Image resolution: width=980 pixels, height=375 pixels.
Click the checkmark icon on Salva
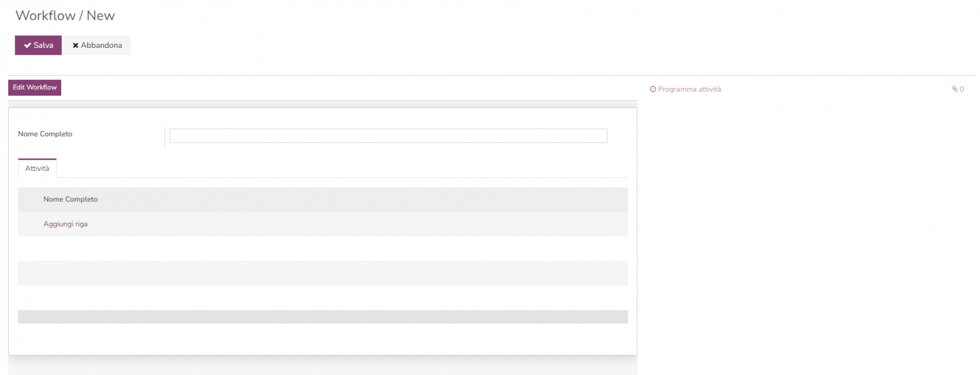(x=27, y=45)
